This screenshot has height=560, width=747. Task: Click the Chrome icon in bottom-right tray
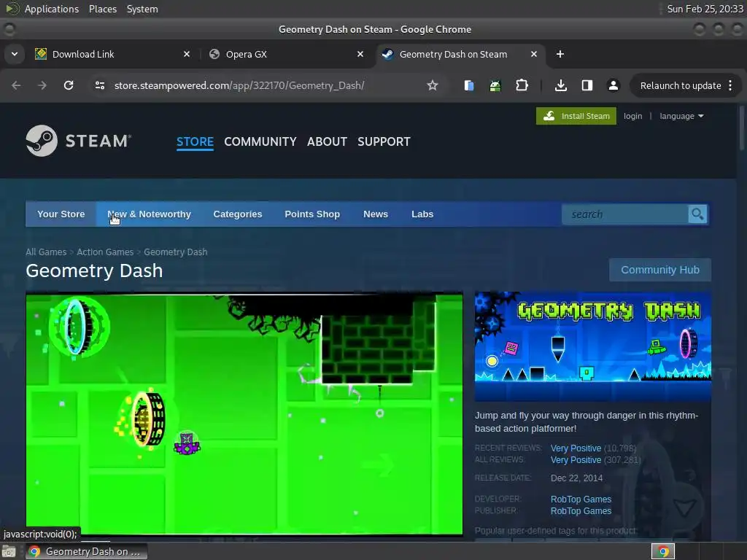pos(663,551)
